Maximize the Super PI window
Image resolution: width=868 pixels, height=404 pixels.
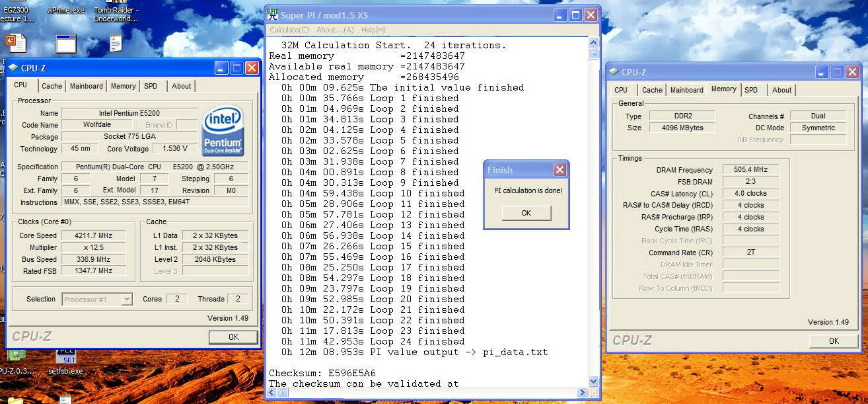(575, 15)
